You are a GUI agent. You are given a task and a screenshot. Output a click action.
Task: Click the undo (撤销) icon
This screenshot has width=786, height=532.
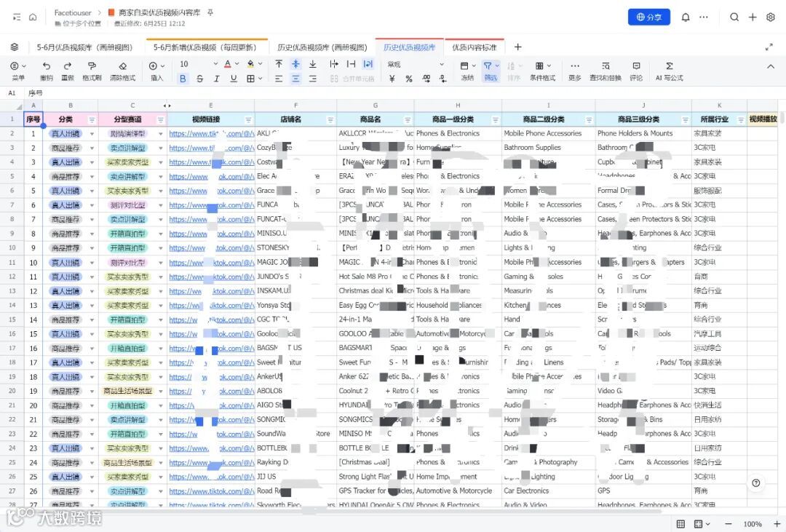(46, 65)
